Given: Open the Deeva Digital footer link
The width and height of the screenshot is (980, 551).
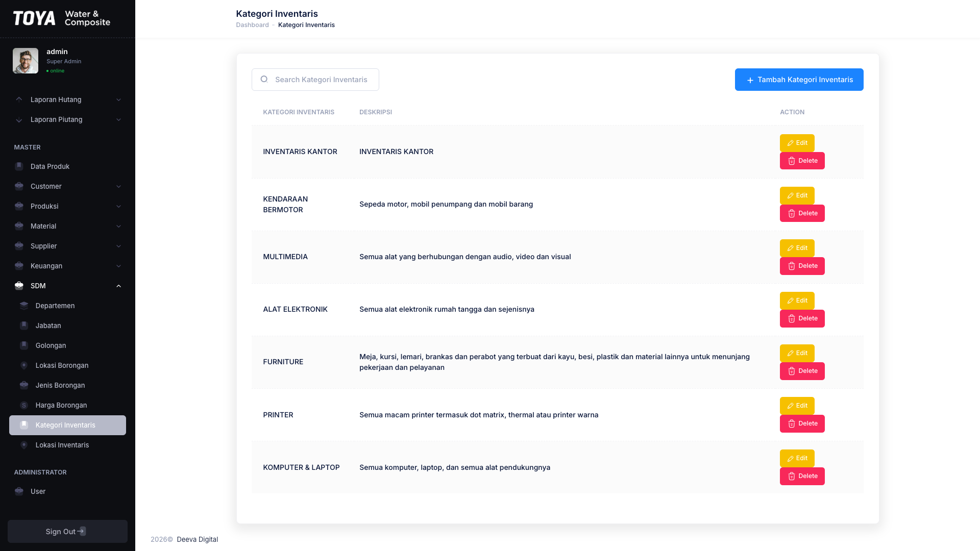Looking at the screenshot, I should point(197,539).
